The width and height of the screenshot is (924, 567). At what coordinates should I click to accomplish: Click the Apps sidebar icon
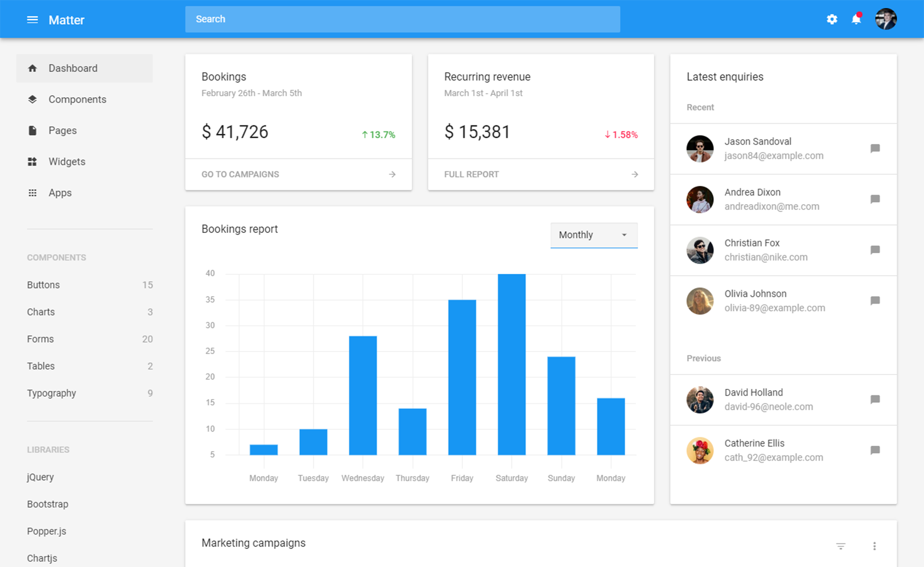pyautogui.click(x=32, y=193)
